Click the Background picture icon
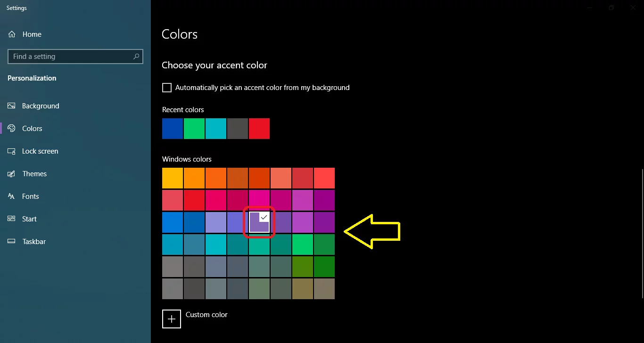 tap(12, 106)
